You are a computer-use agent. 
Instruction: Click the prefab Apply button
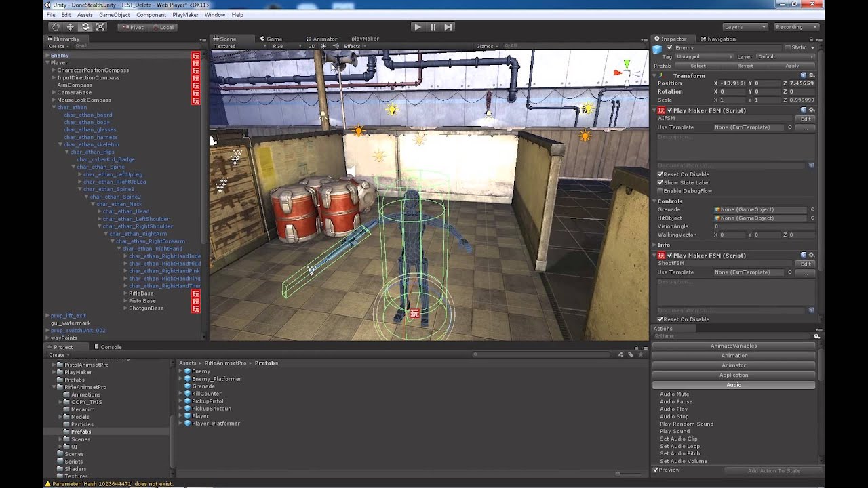(792, 66)
